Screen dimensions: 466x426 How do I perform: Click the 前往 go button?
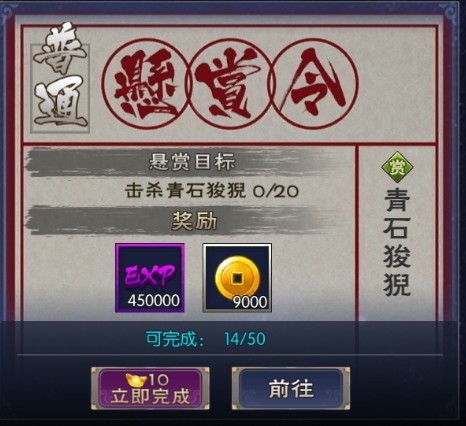pyautogui.click(x=291, y=389)
